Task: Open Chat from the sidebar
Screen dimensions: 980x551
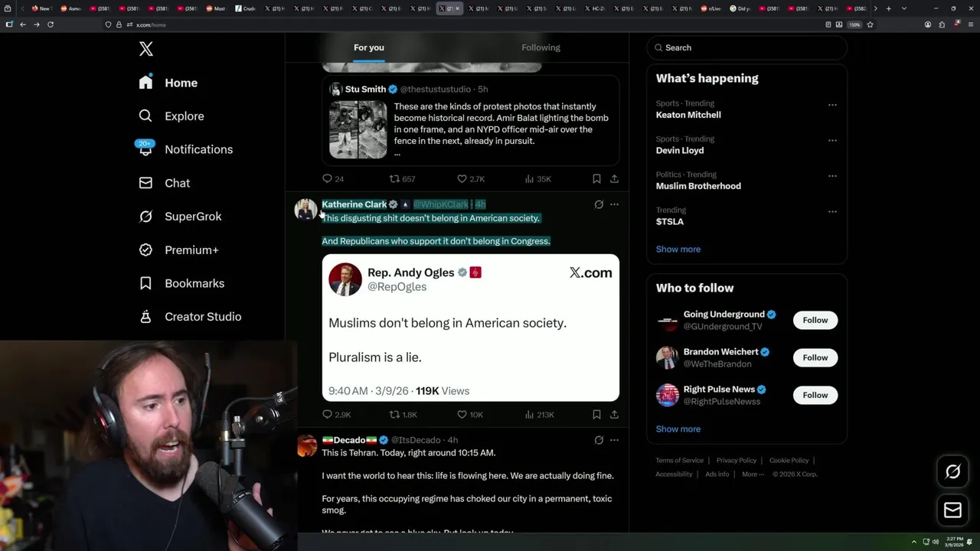Action: pyautogui.click(x=164, y=183)
